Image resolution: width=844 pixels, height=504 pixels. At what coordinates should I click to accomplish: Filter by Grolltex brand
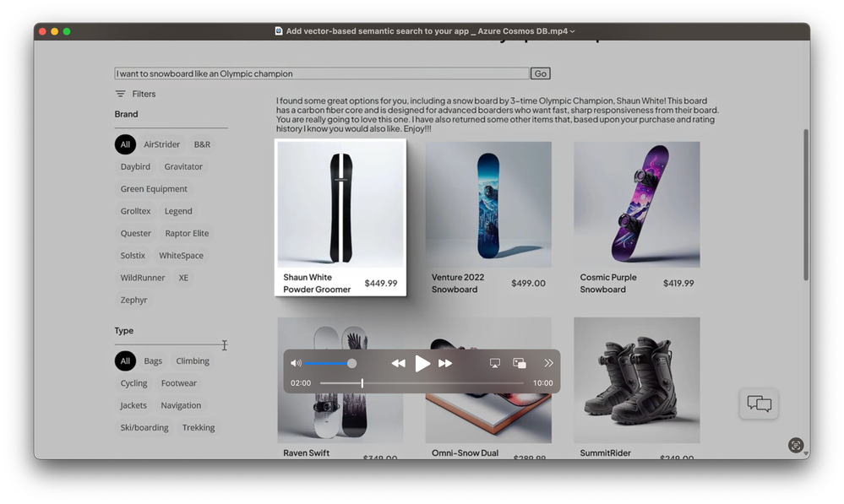(x=136, y=211)
